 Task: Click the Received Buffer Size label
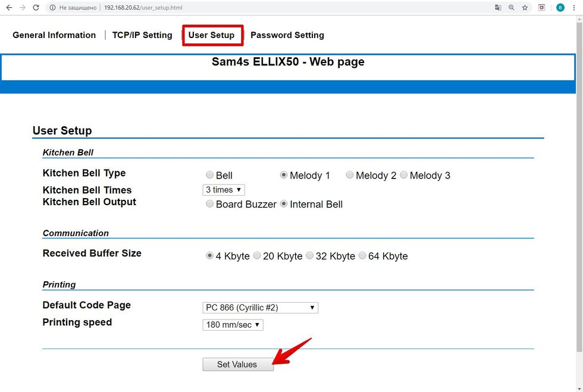[92, 253]
